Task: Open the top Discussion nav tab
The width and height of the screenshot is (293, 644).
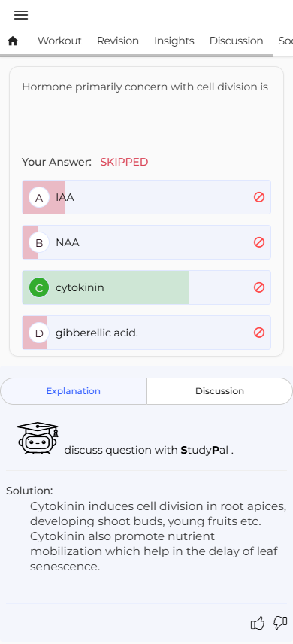Action: 237,41
